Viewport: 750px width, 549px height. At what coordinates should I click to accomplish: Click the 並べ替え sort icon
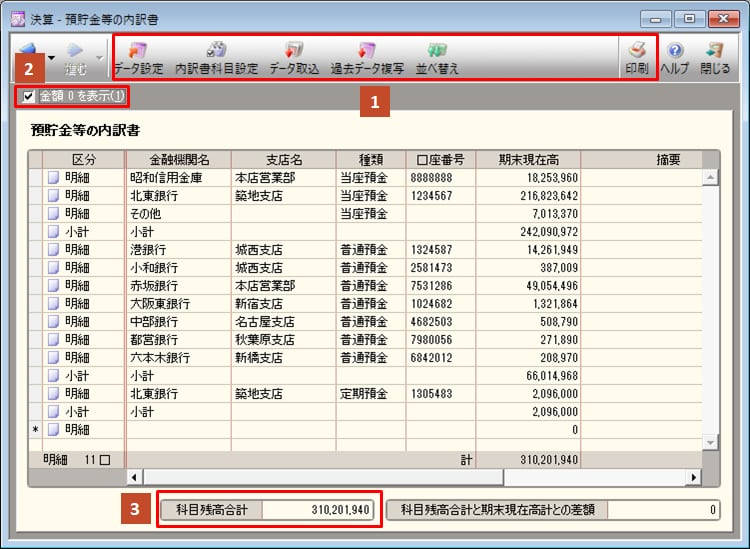pos(437,58)
